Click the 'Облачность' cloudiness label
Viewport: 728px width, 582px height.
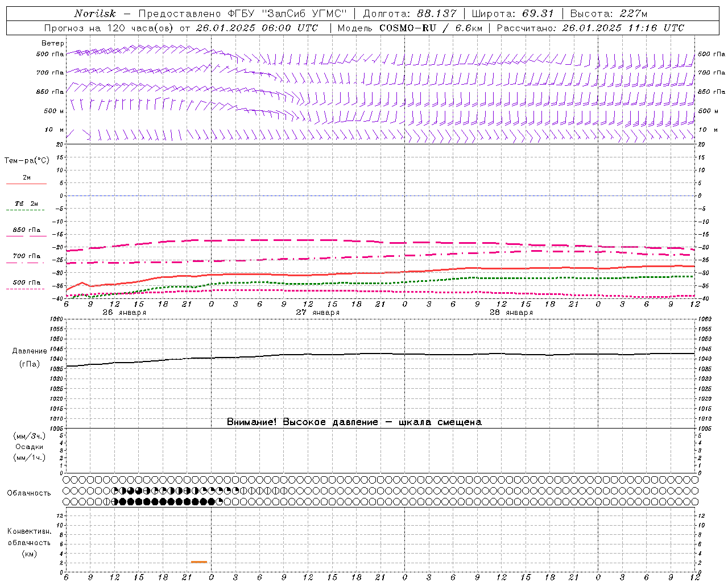(29, 493)
